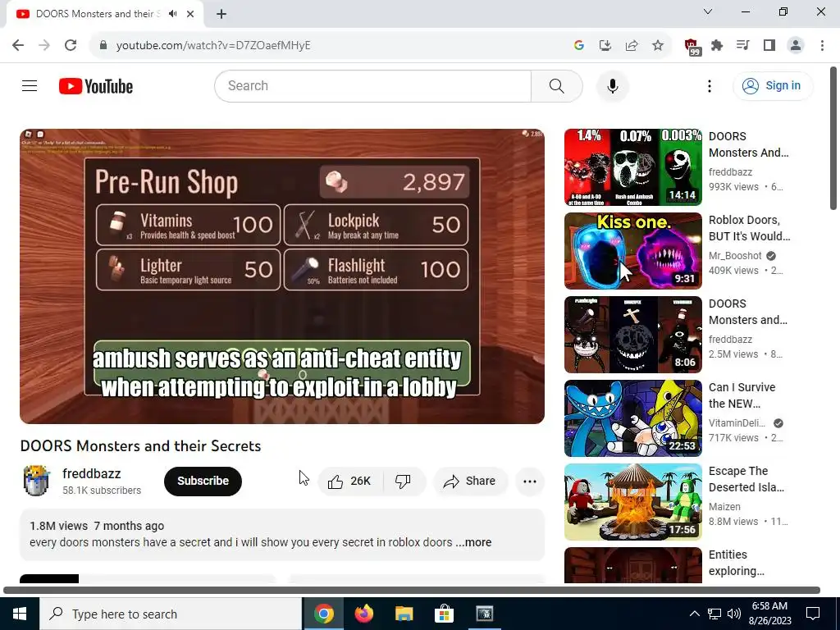Open Chrome from the taskbar
The height and width of the screenshot is (630, 840).
323,614
